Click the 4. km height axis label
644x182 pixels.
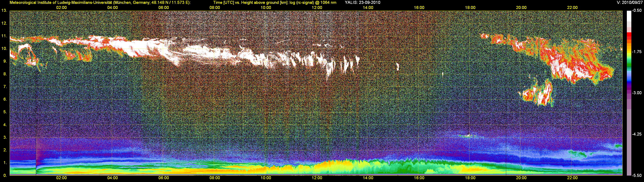[x=5, y=125]
